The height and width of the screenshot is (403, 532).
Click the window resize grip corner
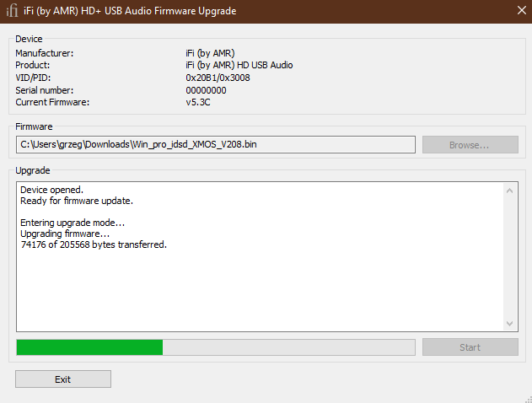click(528, 399)
